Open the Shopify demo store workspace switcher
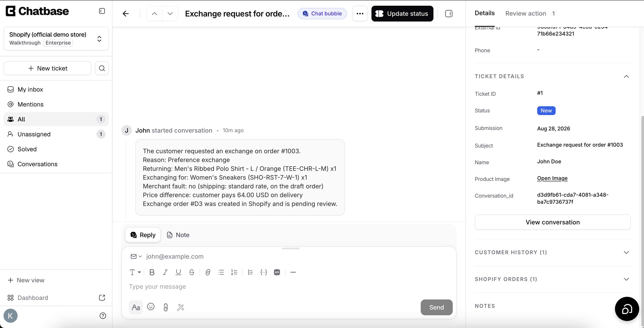This screenshot has width=644, height=328. tap(56, 39)
